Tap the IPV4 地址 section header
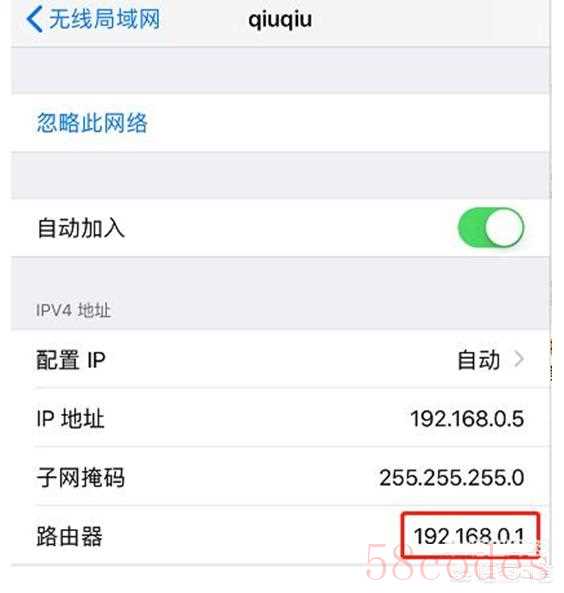 73,310
